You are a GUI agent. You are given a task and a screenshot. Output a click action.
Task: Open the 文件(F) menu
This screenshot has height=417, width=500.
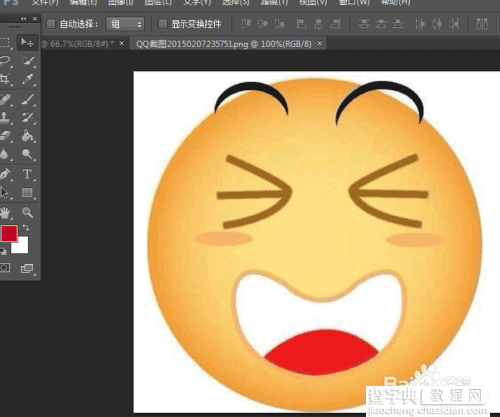click(45, 3)
